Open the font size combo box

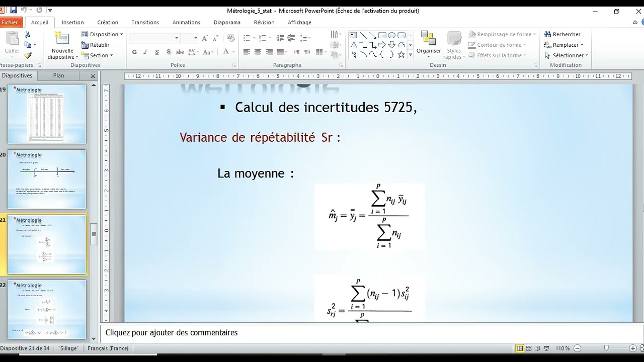pos(190,38)
